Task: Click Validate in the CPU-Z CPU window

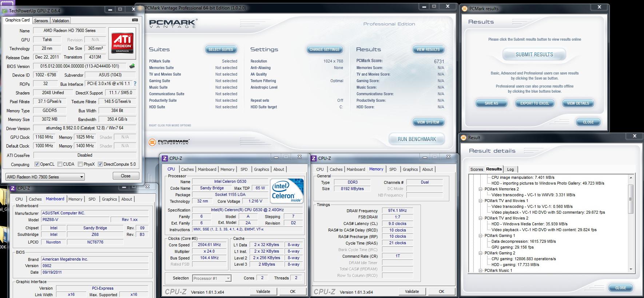Action: [x=263, y=291]
